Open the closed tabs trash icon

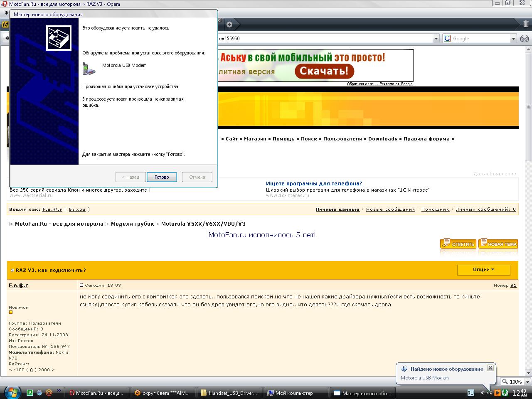click(526, 24)
